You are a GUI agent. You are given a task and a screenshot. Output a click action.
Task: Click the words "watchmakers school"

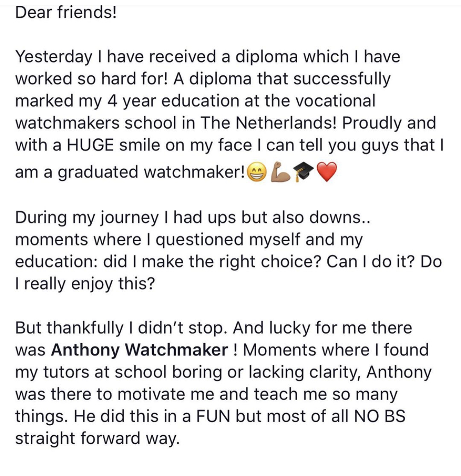96,122
